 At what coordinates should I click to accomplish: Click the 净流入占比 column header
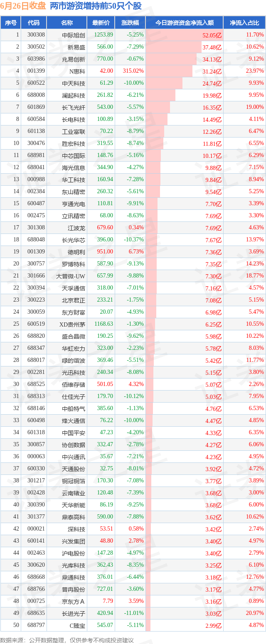pyautogui.click(x=244, y=23)
